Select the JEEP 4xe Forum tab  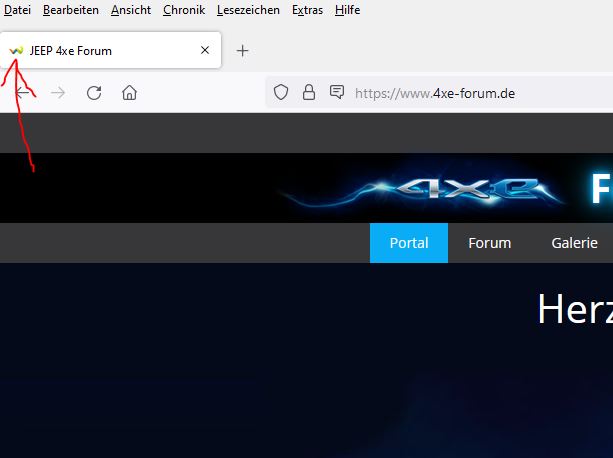pos(100,50)
